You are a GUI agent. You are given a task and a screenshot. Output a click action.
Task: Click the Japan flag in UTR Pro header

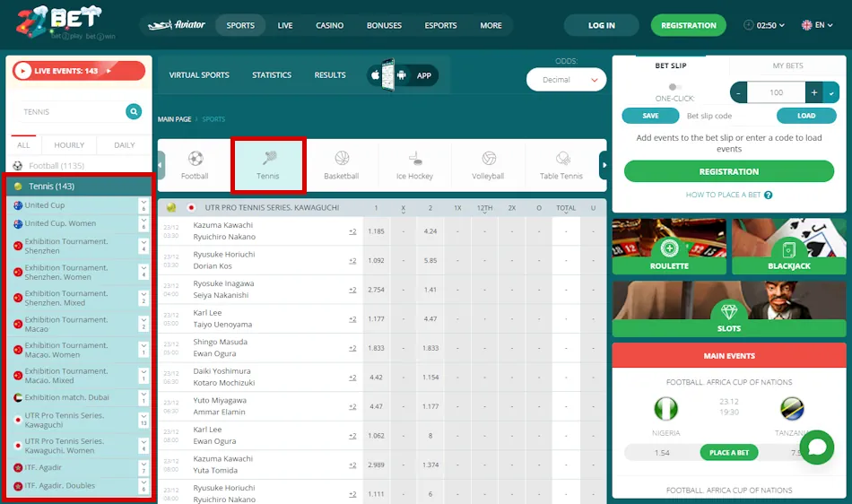(x=191, y=207)
